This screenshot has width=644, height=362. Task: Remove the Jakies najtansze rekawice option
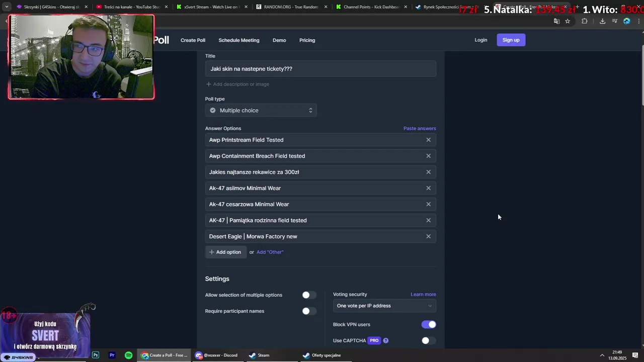click(429, 172)
